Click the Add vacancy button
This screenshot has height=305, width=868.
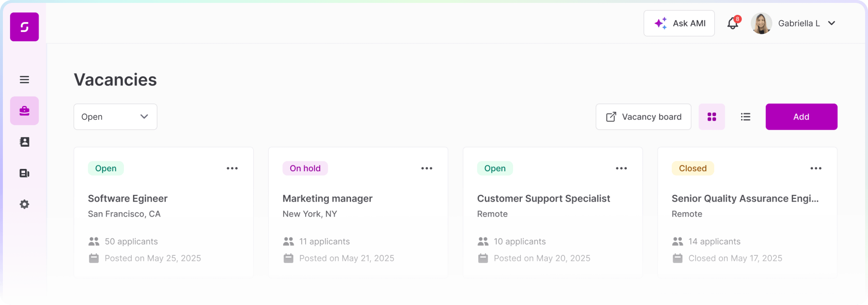[801, 117]
